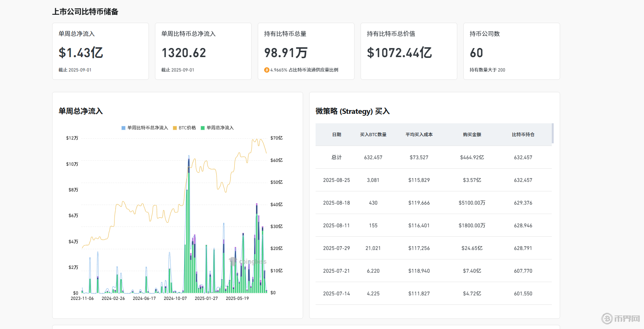Click the 持有比特币总价值 card

(x=409, y=51)
